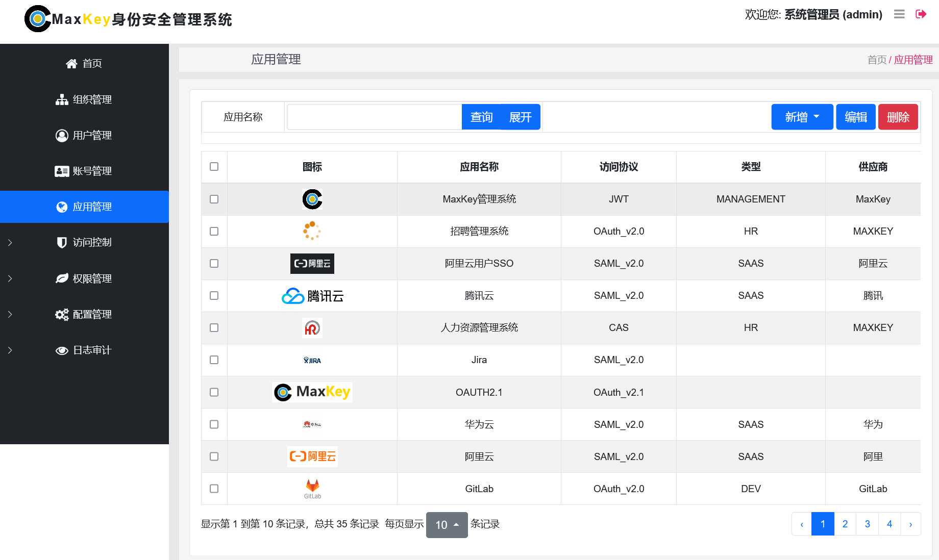Select the checkbox for the GitLab row
Image resolution: width=939 pixels, height=560 pixels.
tap(214, 489)
